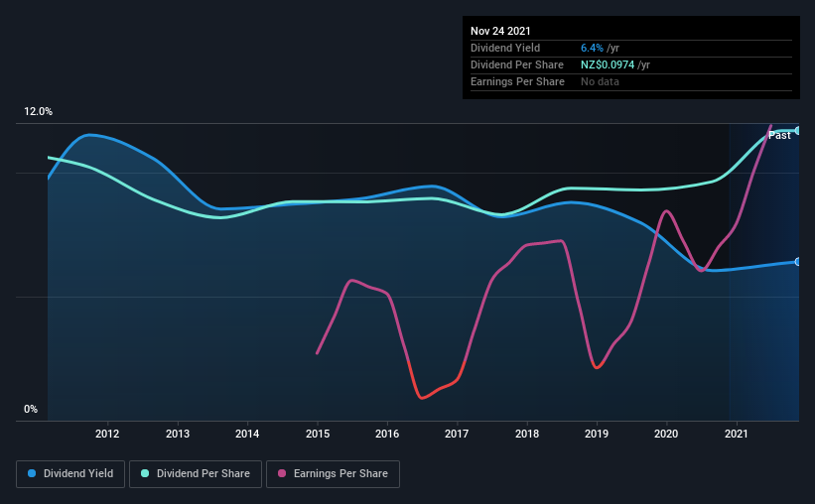Screen dimensions: 815x504
Task: Click the Past region label
Action: (x=779, y=135)
